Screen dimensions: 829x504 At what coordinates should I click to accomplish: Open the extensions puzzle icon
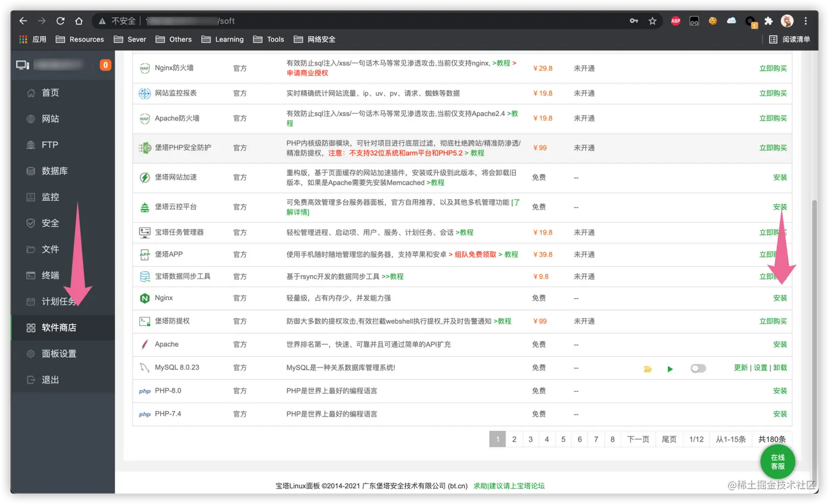pyautogui.click(x=769, y=21)
